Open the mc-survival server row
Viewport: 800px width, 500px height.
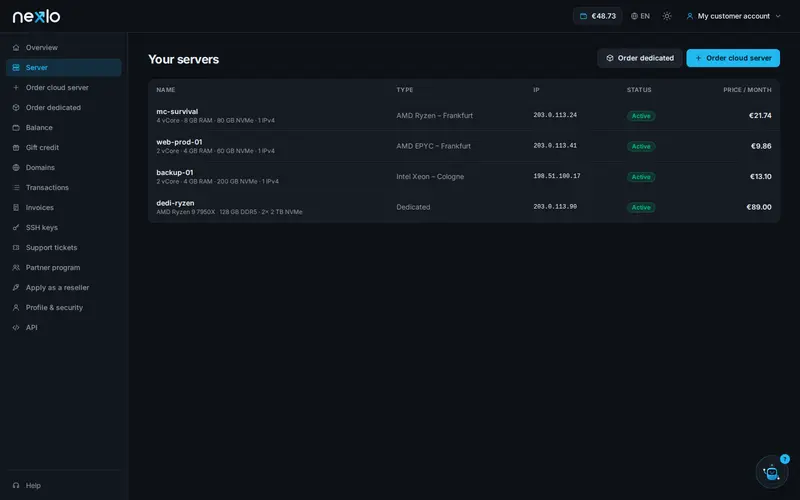pos(464,115)
